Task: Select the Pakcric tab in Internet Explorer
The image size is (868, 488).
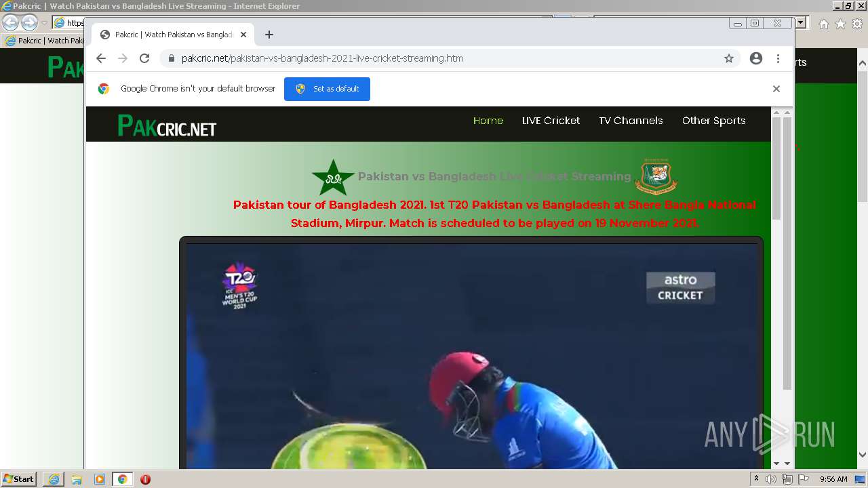Action: [43, 41]
